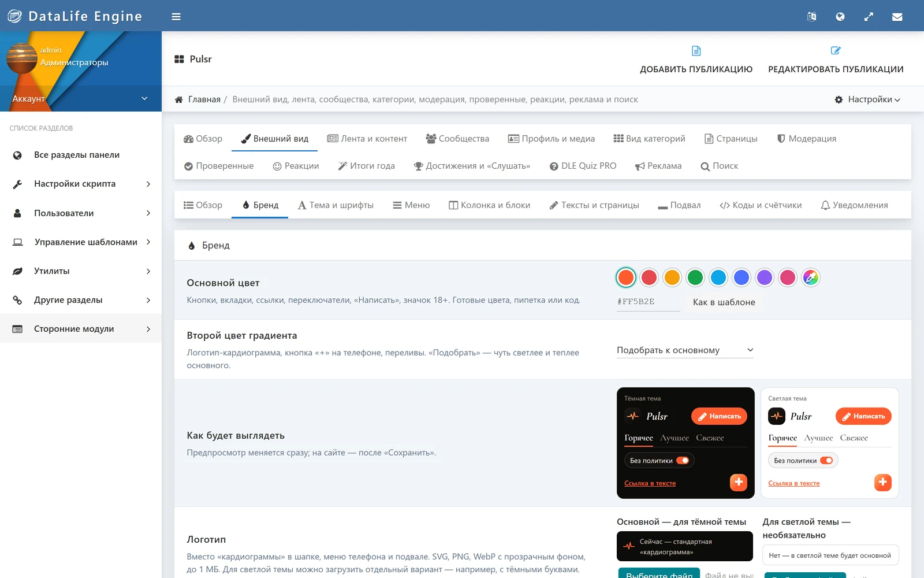Click the 'Как в шаблоне' button
This screenshot has width=924, height=578.
pos(724,302)
